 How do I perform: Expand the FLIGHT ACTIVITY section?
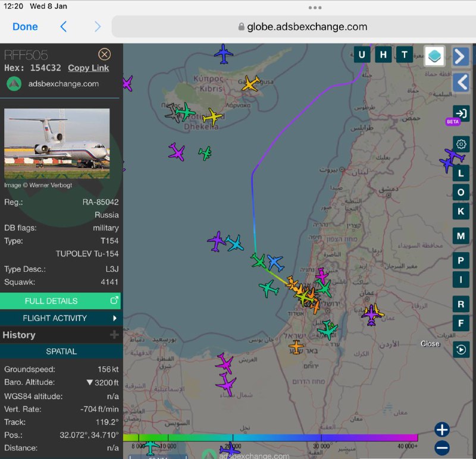coord(61,318)
